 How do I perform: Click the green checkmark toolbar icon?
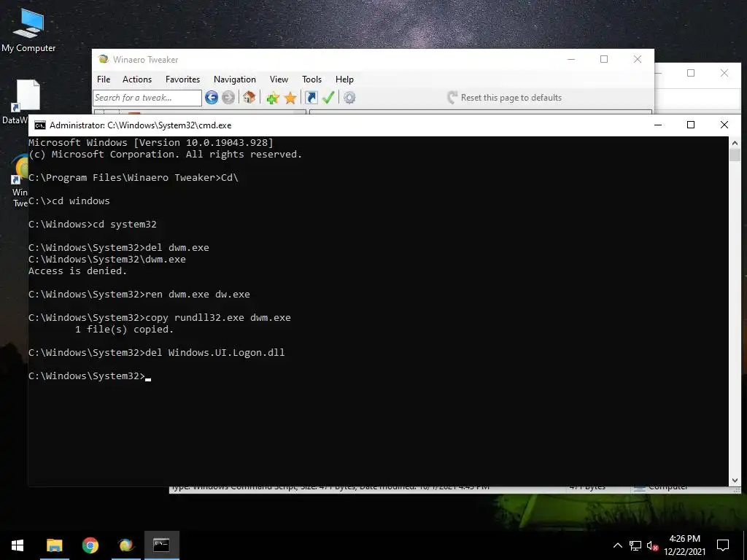point(328,98)
